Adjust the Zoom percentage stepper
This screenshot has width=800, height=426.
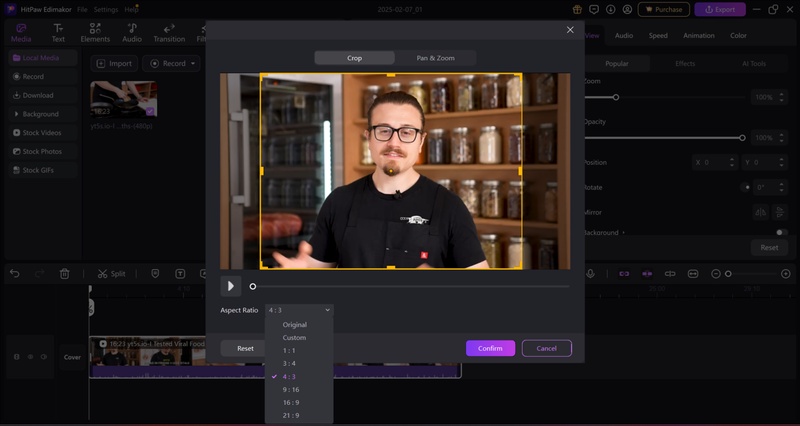781,97
